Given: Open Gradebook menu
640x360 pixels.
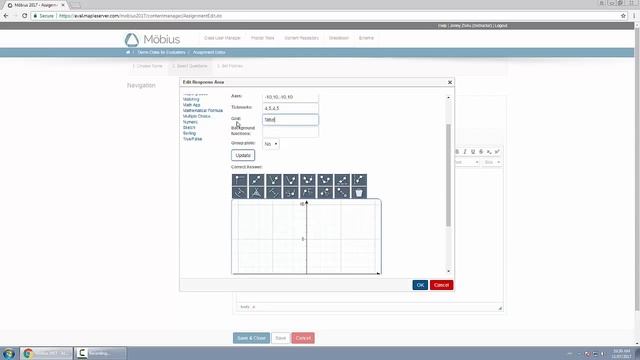Looking at the screenshot, I should (339, 38).
